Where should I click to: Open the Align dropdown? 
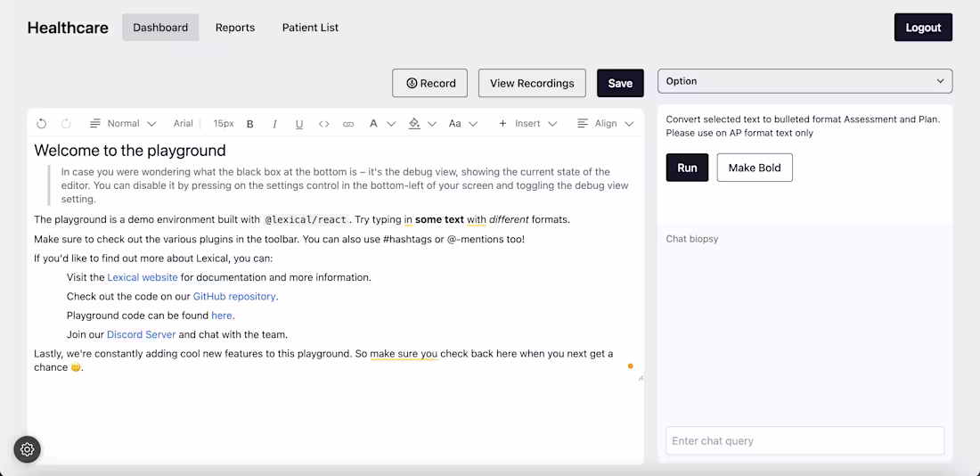coord(606,124)
